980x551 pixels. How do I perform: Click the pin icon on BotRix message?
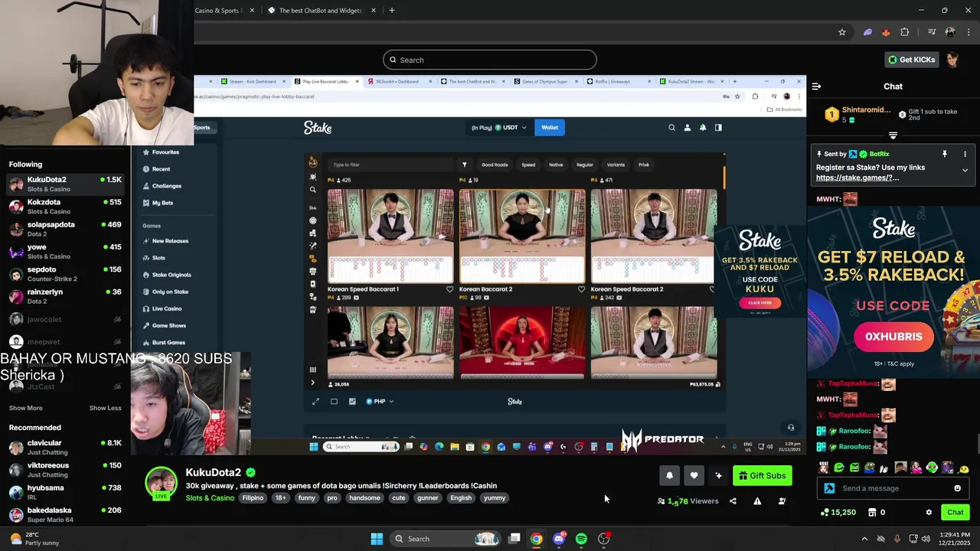[x=944, y=154]
